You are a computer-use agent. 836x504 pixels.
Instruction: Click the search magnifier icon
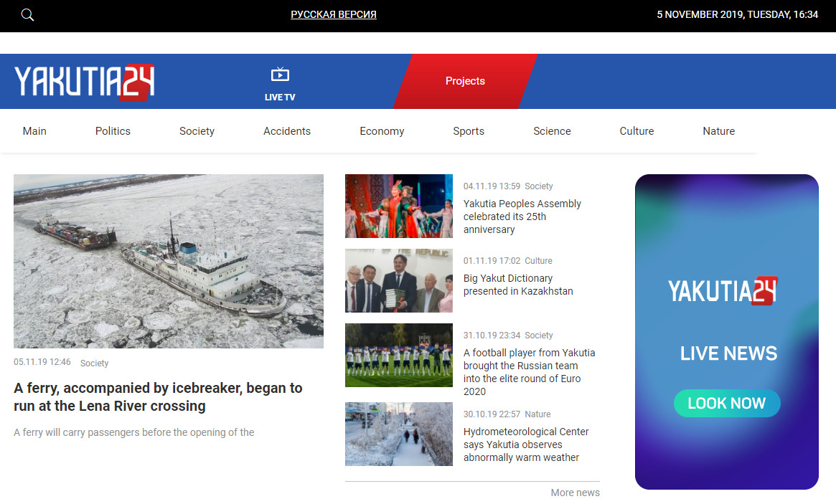(27, 15)
